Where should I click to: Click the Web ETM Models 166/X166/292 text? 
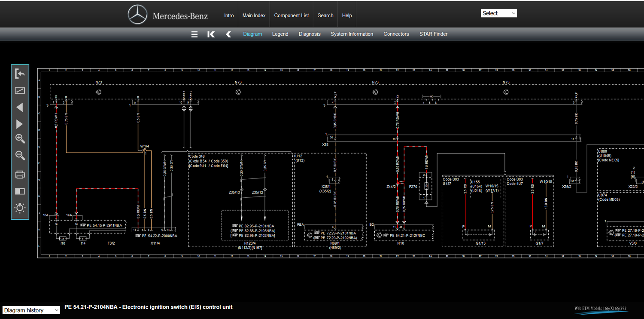coord(600,308)
